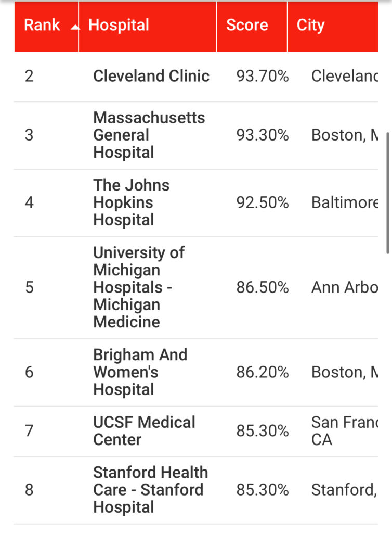Click the Rank sort arrow icon
This screenshot has width=392, height=533.
coord(74,27)
